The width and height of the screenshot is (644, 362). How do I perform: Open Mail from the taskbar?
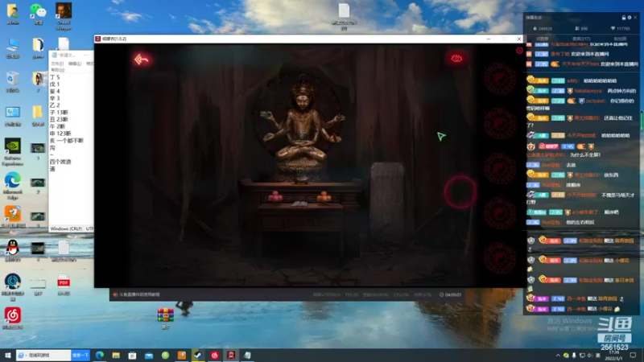tap(149, 355)
